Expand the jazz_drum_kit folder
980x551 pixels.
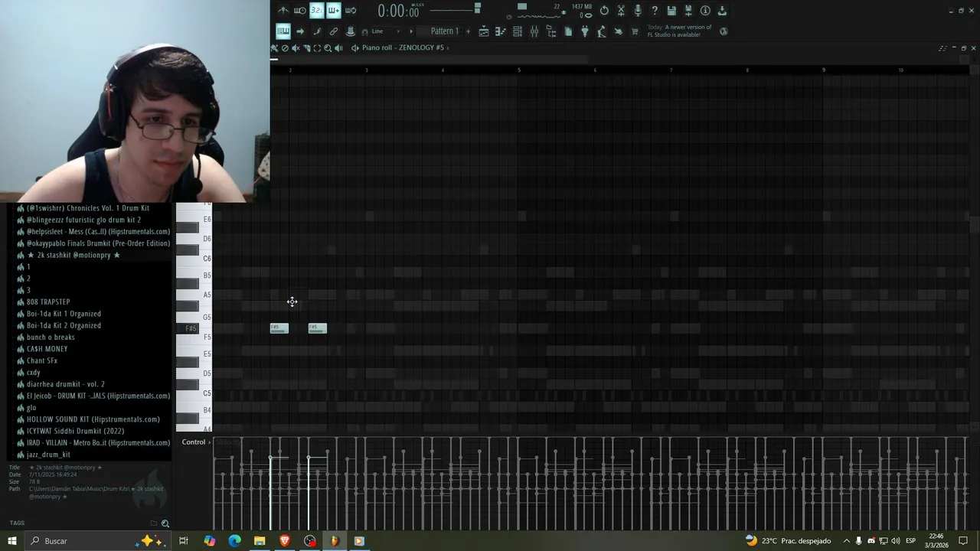(48, 455)
